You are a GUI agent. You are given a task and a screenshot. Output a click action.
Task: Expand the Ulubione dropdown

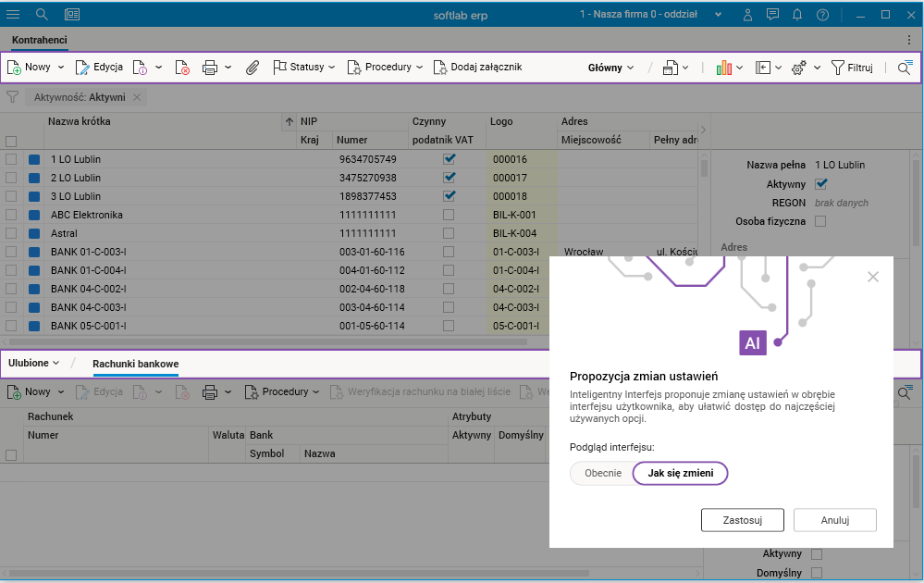(34, 364)
